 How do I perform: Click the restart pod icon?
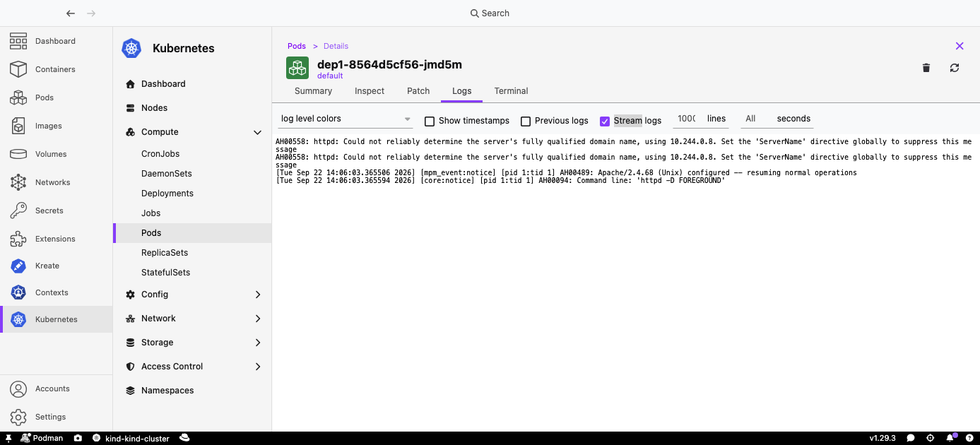pos(955,68)
